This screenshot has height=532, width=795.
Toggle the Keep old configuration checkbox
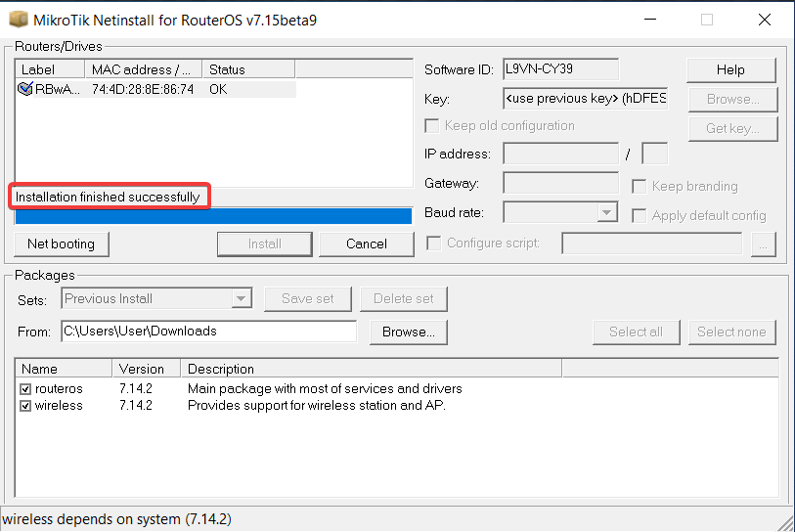coord(432,126)
